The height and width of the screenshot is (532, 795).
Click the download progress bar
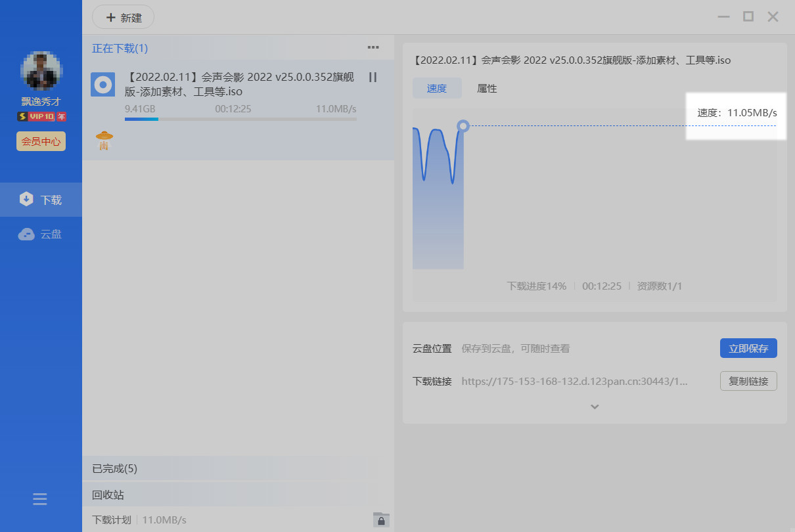coord(240,120)
